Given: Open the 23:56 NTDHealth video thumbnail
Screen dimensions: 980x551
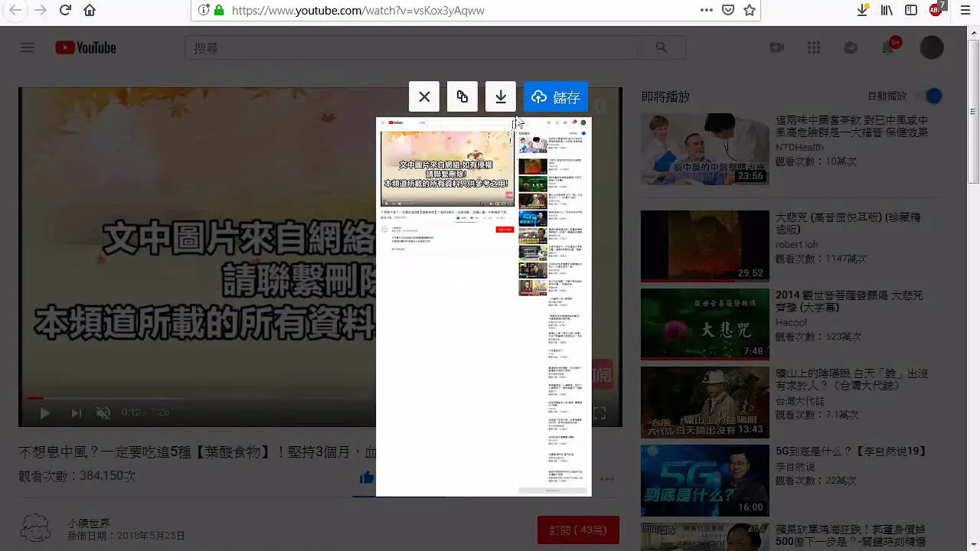Looking at the screenshot, I should coord(704,149).
